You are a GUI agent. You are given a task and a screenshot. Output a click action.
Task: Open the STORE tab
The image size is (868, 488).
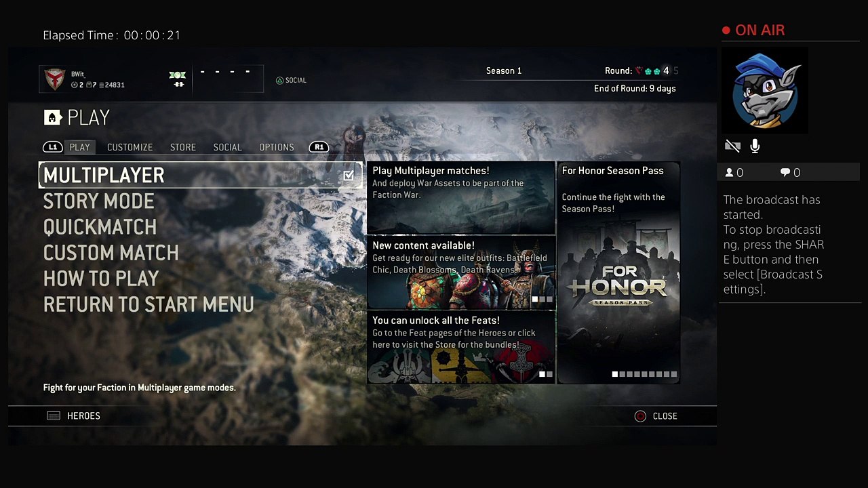point(183,147)
